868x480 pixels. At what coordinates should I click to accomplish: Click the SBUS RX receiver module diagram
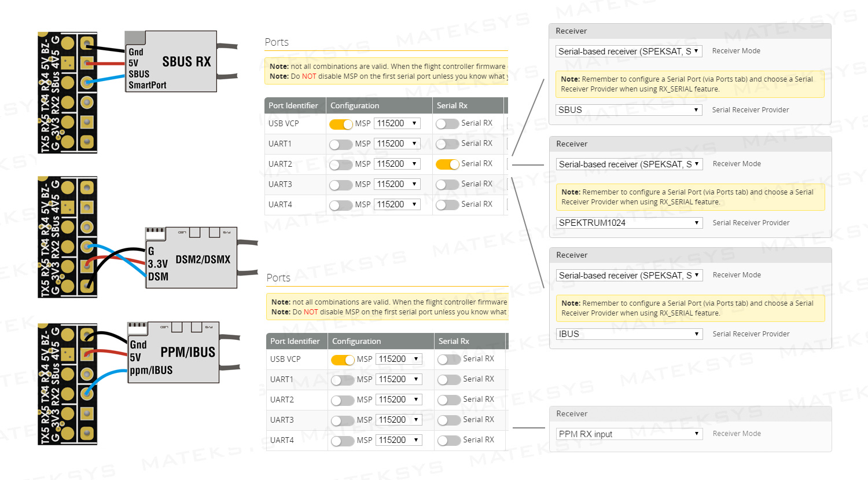tap(171, 61)
